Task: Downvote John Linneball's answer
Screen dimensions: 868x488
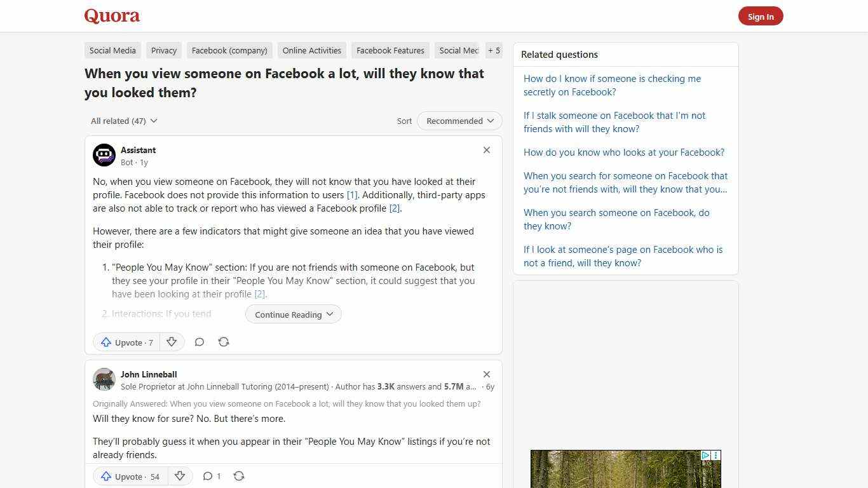Action: [180, 476]
